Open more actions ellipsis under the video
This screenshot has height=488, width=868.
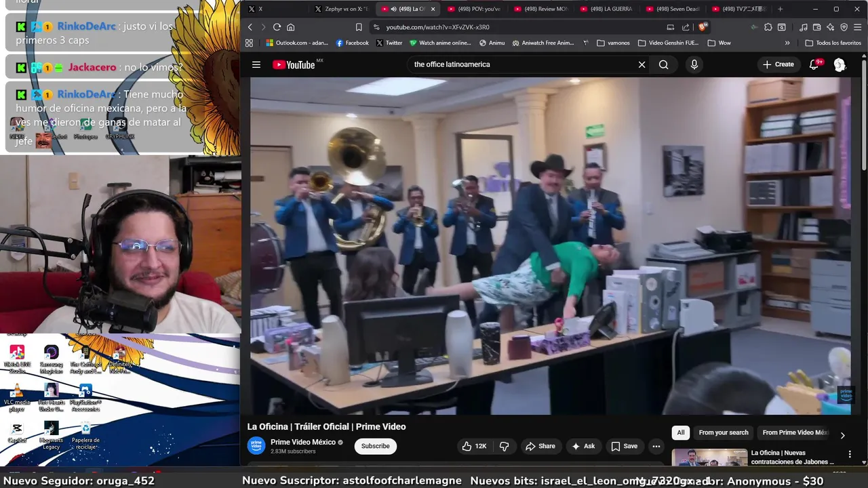tap(656, 446)
